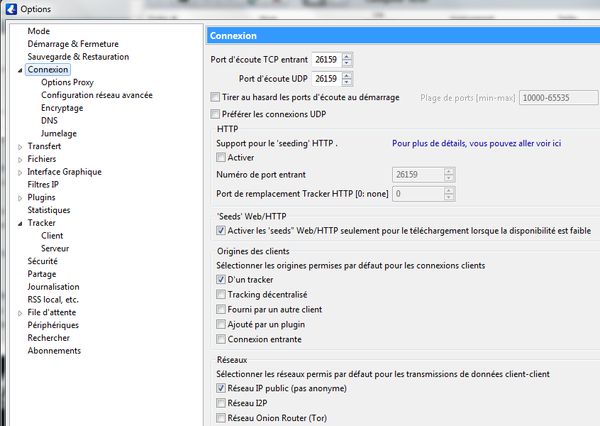
Task: Open 'File d'attente' settings
Action: [52, 312]
